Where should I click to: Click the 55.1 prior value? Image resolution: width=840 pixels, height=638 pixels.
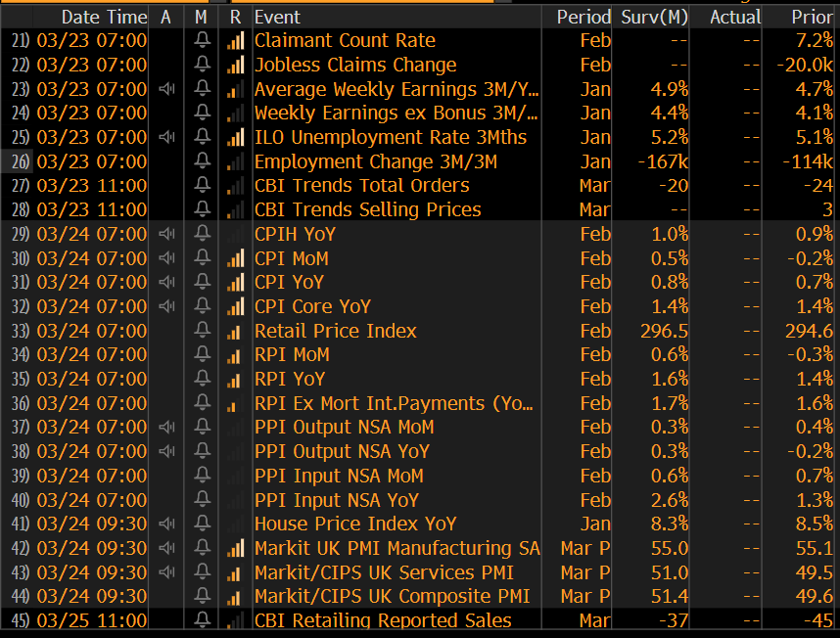pos(815,548)
